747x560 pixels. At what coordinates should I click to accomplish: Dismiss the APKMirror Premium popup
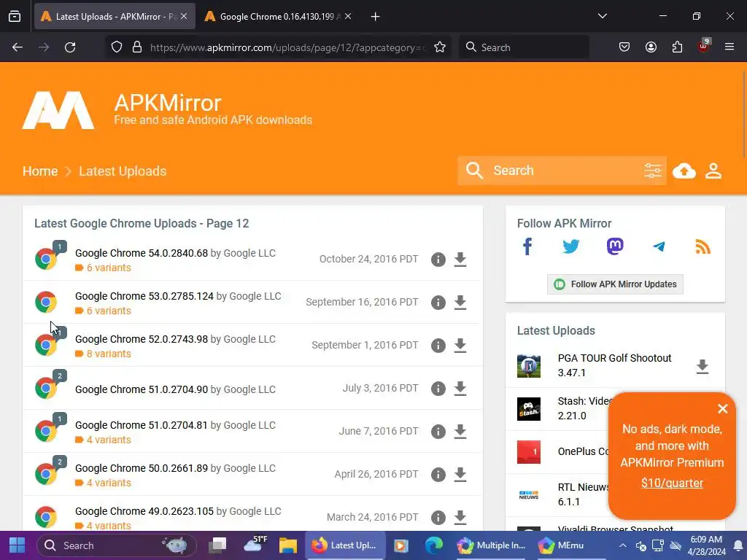[x=723, y=408]
